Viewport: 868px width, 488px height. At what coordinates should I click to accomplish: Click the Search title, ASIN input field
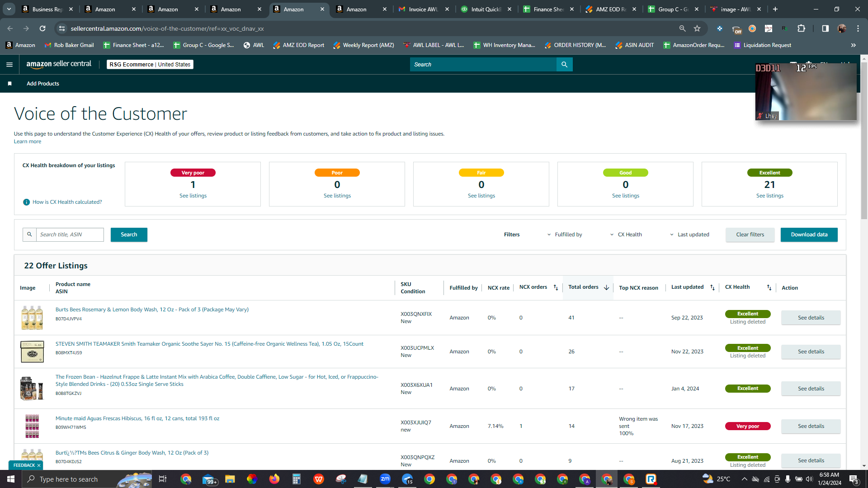[x=70, y=235]
